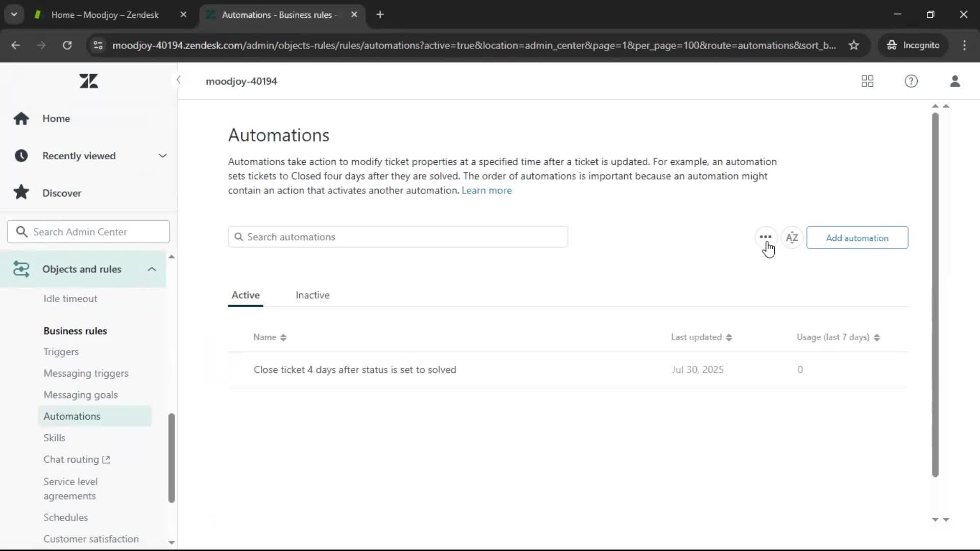This screenshot has width=980, height=551.
Task: Click the Search automations field
Action: pos(398,237)
